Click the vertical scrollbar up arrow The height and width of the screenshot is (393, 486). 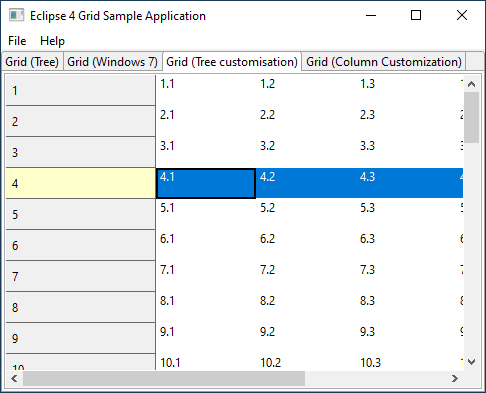pos(471,84)
